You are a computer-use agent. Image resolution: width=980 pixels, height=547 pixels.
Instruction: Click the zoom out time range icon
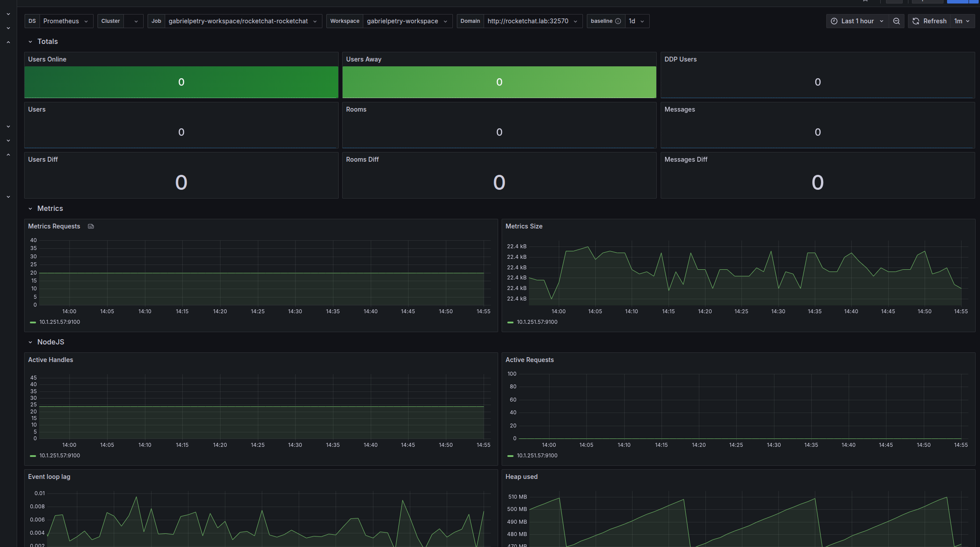tap(896, 21)
